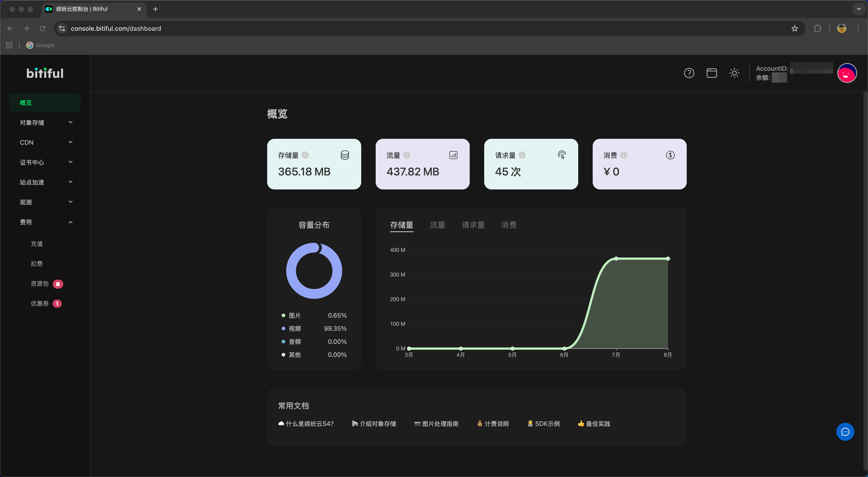Close the Bitiful browser tab
This screenshot has width=868, height=477.
click(139, 9)
